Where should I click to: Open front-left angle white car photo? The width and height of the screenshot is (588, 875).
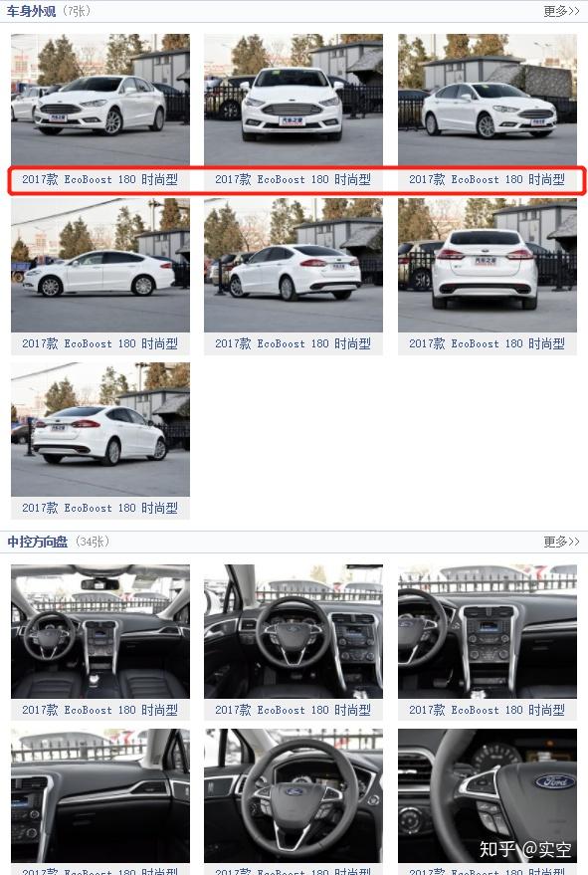pyautogui.click(x=100, y=100)
